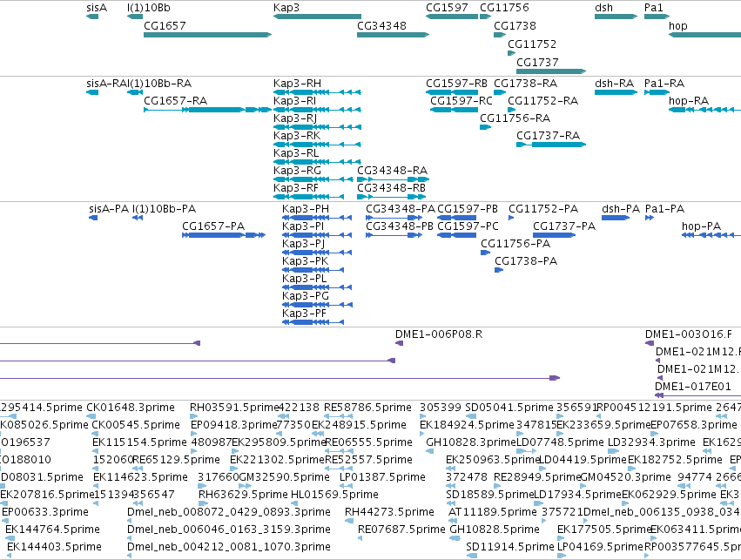Click the Kap3-PG protein label

click(306, 296)
